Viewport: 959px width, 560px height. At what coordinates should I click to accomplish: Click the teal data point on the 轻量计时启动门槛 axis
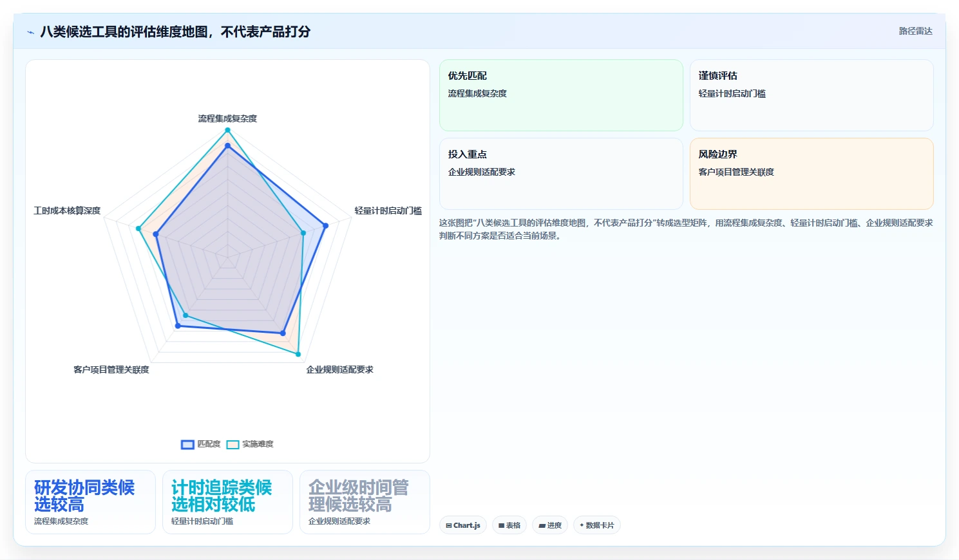pyautogui.click(x=303, y=233)
